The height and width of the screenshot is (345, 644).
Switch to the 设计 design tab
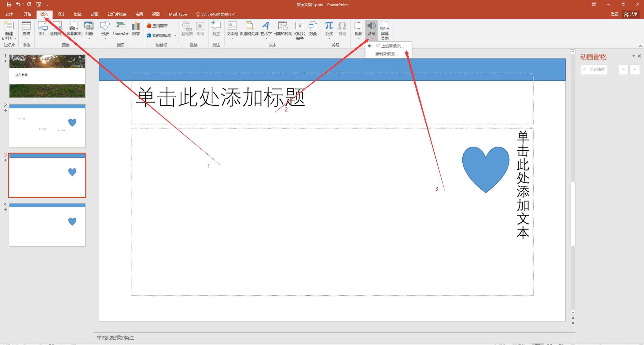(61, 14)
